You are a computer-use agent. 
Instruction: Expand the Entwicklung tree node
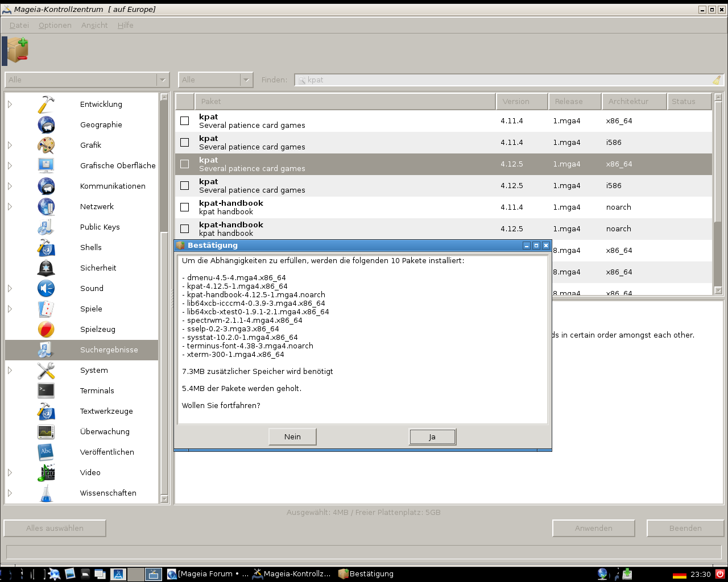(x=10, y=105)
